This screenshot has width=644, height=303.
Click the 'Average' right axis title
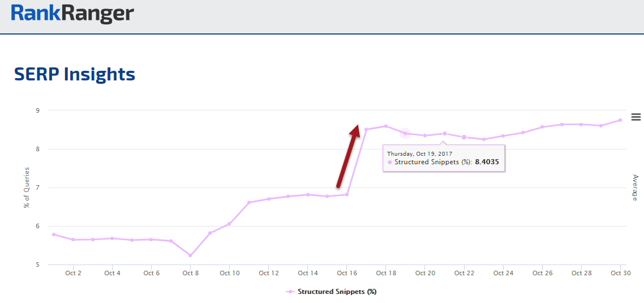coord(634,187)
